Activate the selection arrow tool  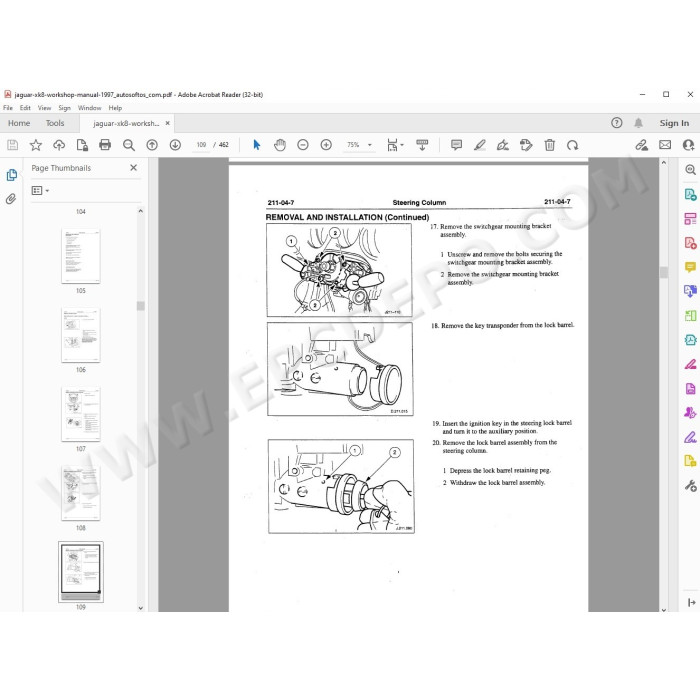coord(257,145)
